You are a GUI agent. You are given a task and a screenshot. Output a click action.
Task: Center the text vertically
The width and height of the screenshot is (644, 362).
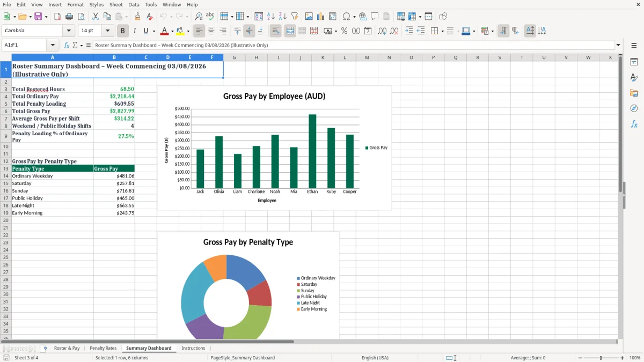[249, 31]
